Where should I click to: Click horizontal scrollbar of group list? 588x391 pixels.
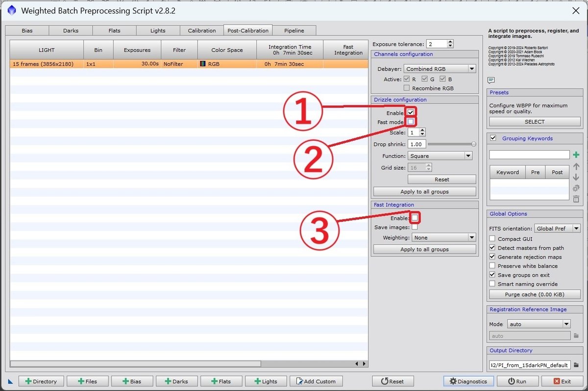[135, 364]
